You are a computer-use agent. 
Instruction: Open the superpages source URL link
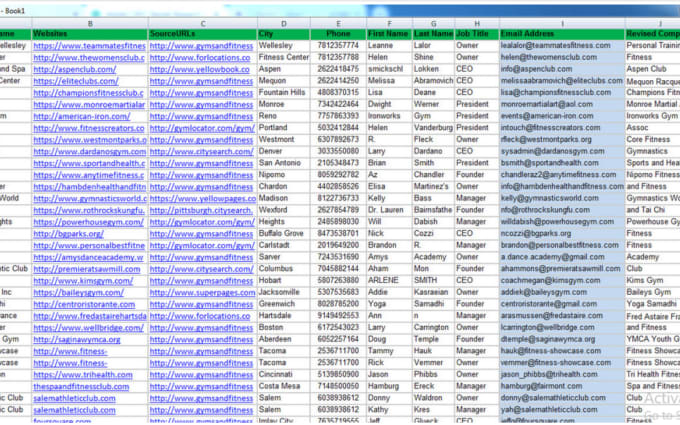point(203,292)
